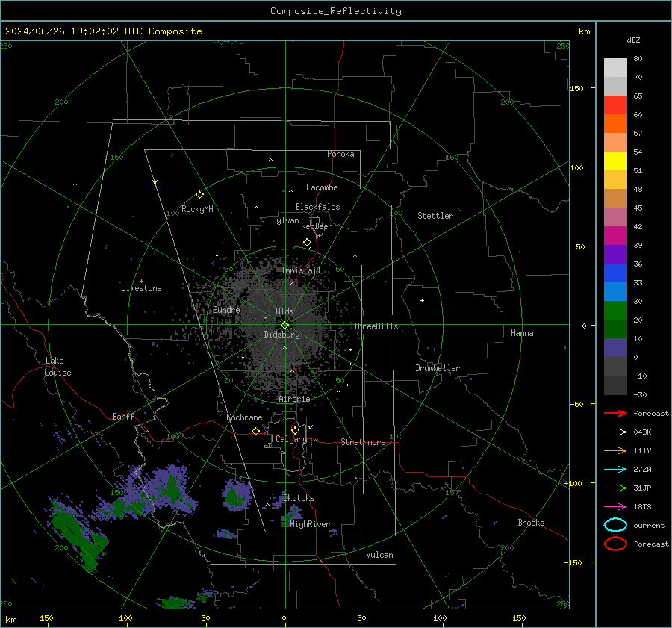672x628 pixels.
Task: Click the Drumheller town label
Action: pos(438,368)
